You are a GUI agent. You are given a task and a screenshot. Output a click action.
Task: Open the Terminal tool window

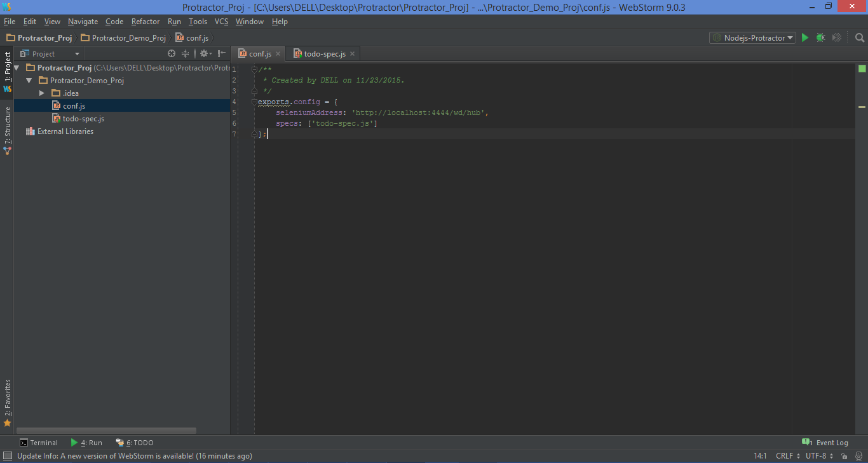tap(39, 442)
